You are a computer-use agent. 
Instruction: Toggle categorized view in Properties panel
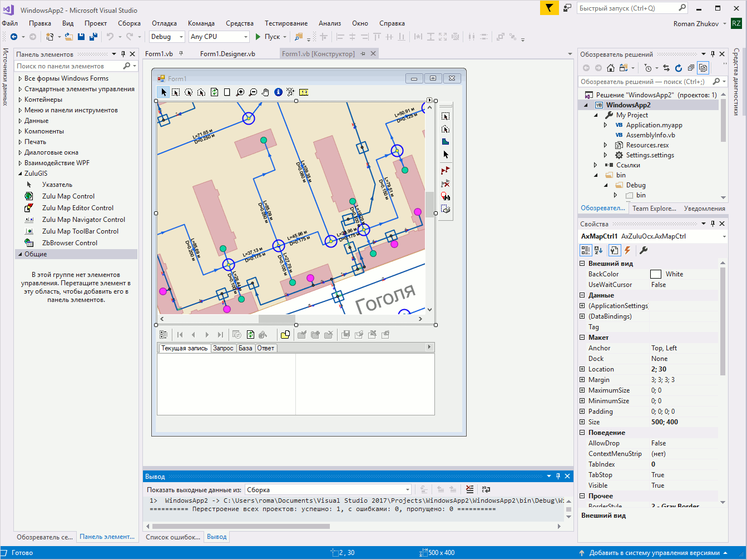586,250
